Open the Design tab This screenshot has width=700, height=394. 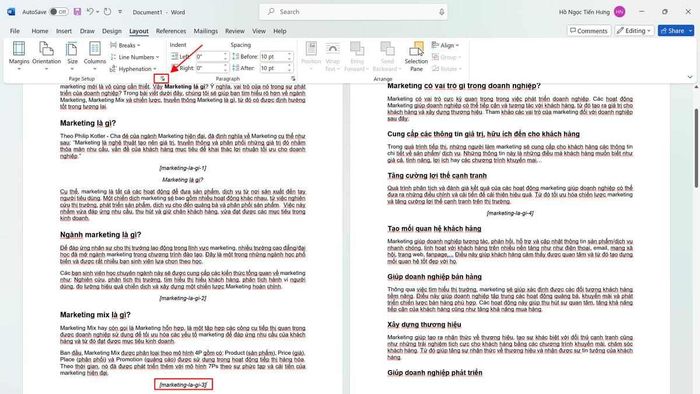(x=112, y=31)
